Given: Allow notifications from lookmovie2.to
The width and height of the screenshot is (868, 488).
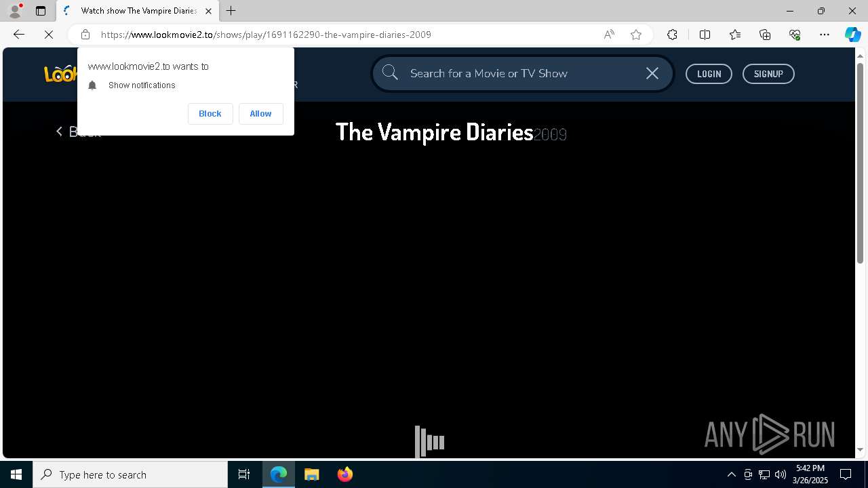Looking at the screenshot, I should (260, 114).
